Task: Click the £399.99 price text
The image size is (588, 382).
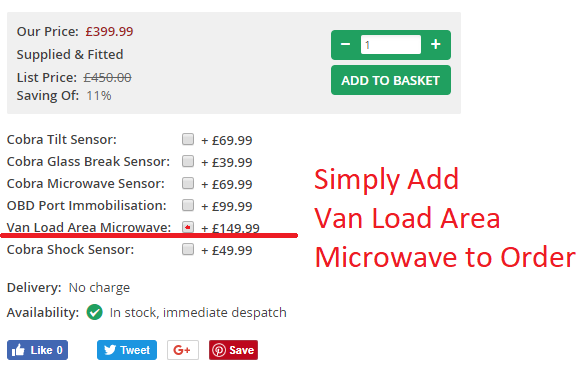Action: pyautogui.click(x=109, y=31)
